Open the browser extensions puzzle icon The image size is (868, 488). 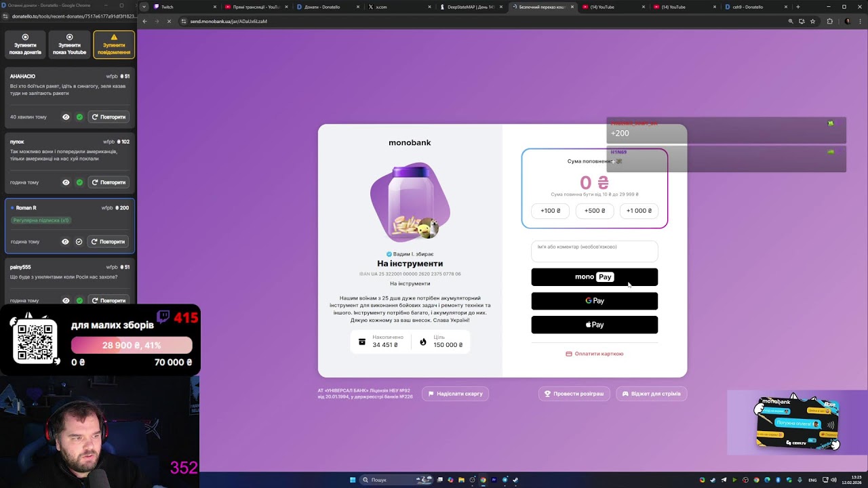coord(829,21)
